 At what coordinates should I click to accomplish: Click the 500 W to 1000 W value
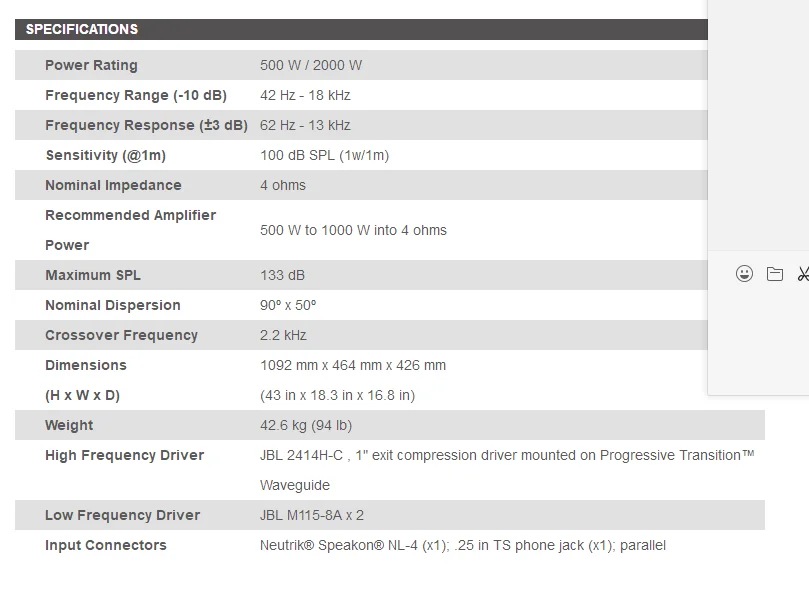click(x=353, y=230)
